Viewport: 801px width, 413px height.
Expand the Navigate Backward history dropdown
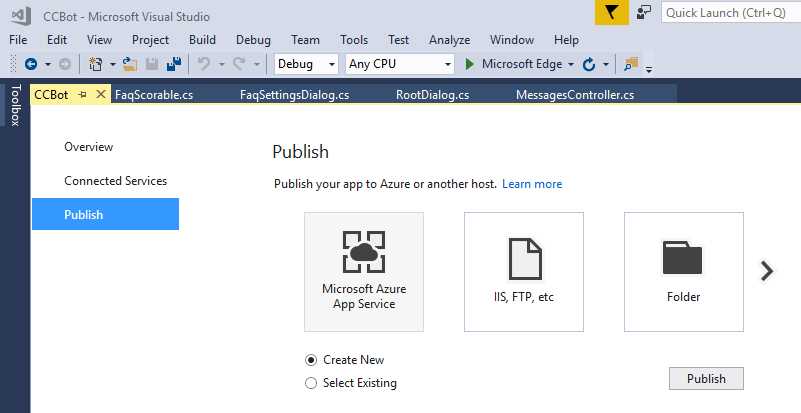tap(48, 64)
